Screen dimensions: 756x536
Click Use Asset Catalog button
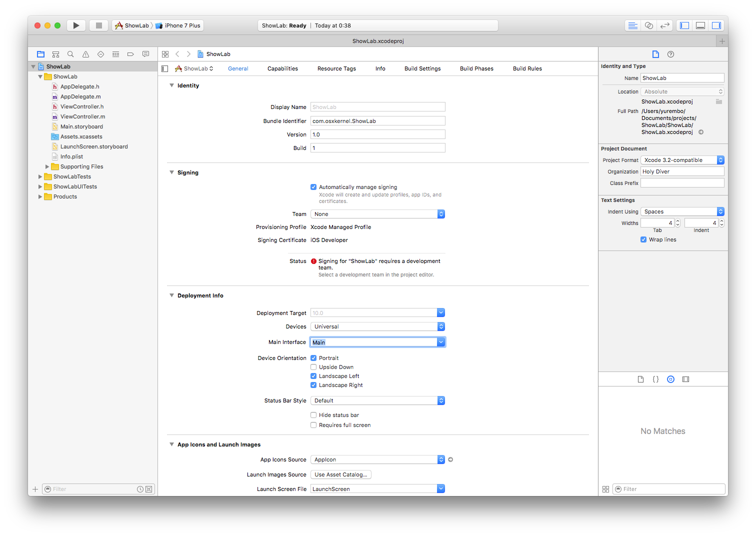(x=341, y=474)
